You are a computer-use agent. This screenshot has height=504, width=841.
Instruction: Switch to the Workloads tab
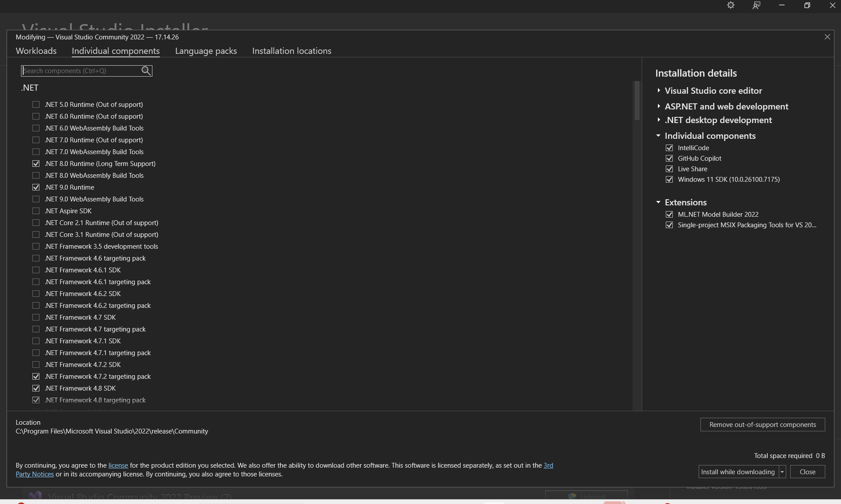click(36, 51)
